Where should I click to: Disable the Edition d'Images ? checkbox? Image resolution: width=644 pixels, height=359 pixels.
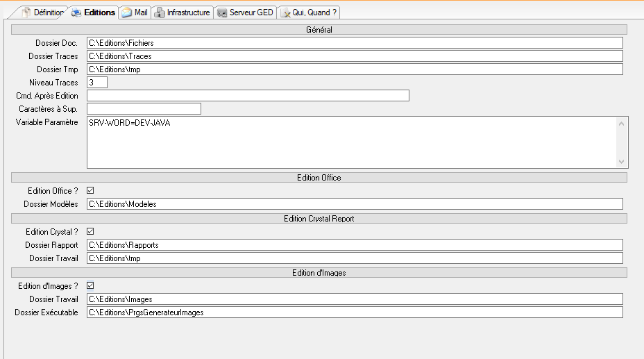coord(90,285)
